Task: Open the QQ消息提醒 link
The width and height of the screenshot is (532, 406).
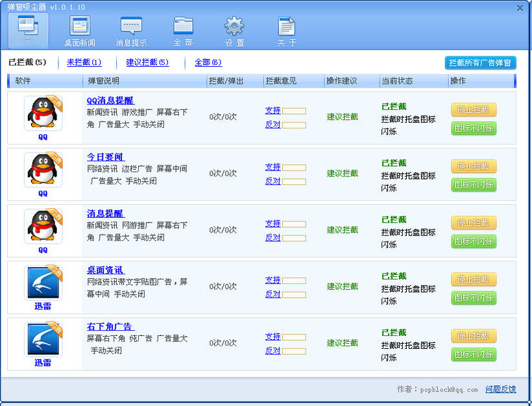Action: coord(110,101)
